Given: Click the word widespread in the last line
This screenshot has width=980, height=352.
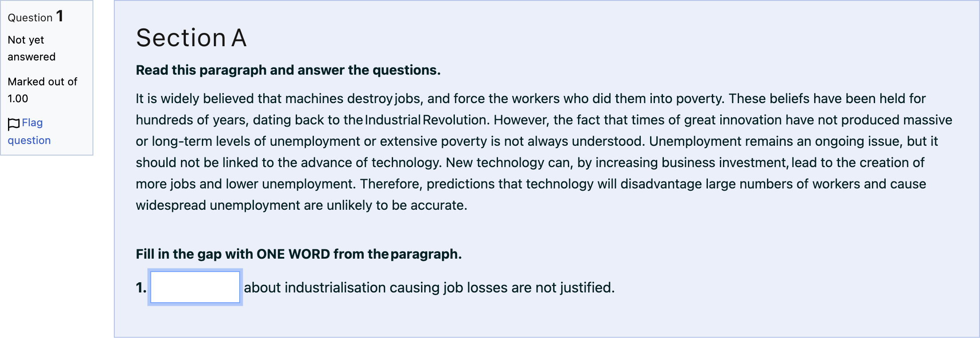Looking at the screenshot, I should pos(171,205).
